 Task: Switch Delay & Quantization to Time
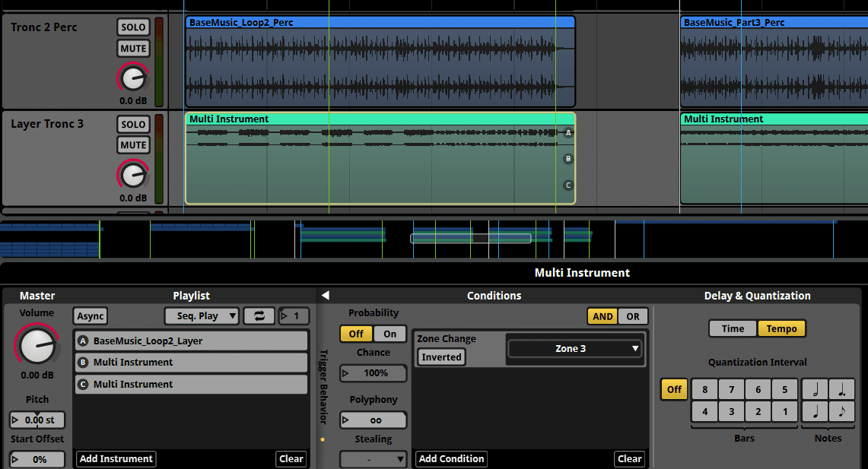pos(733,328)
